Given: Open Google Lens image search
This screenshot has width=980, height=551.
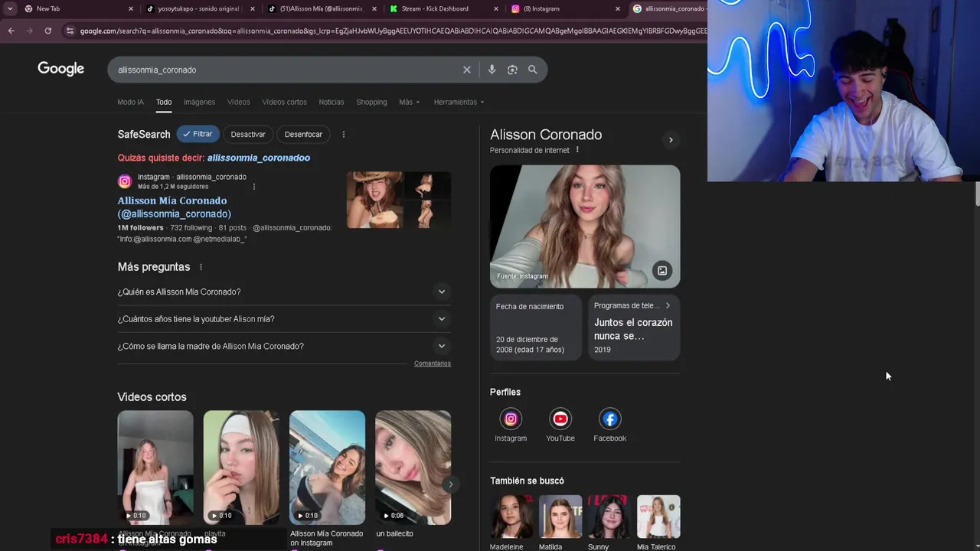Looking at the screenshot, I should [512, 70].
